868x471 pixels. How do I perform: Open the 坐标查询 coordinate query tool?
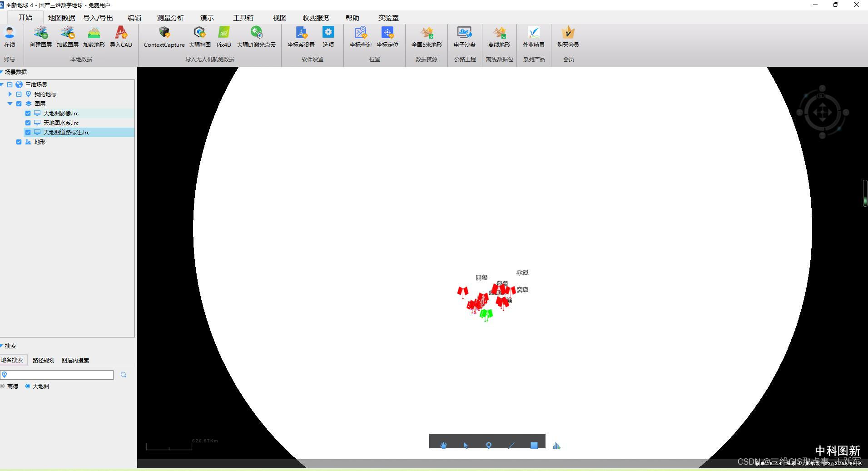click(x=361, y=33)
